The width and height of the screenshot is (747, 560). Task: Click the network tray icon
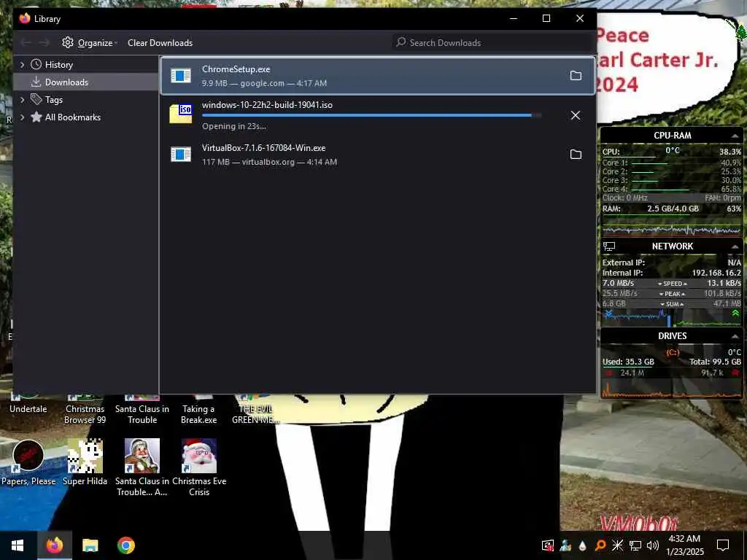click(635, 545)
